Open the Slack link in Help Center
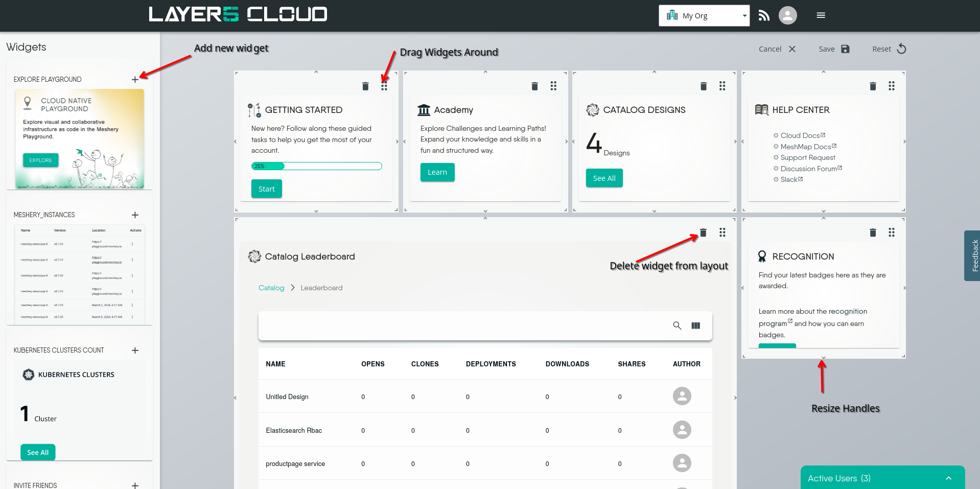 point(789,179)
